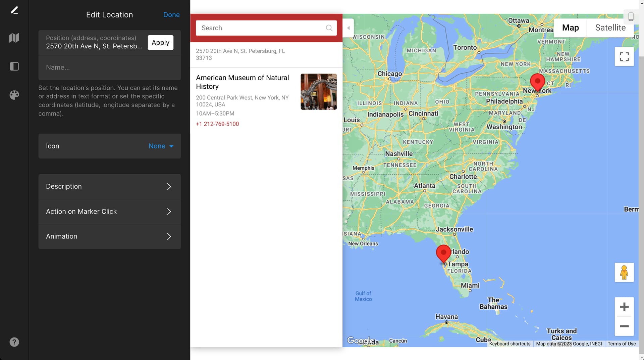Switch map to Satellite view
Image resolution: width=644 pixels, height=360 pixels.
610,28
